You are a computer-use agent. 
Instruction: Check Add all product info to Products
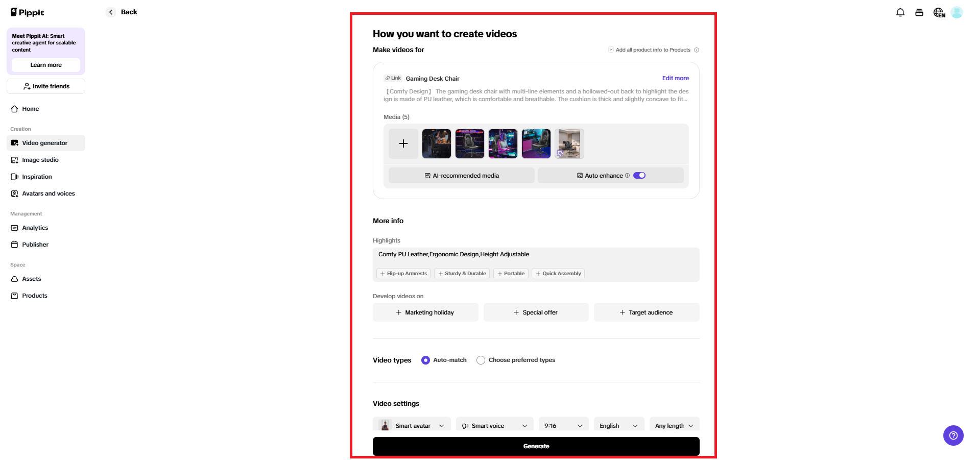611,50
